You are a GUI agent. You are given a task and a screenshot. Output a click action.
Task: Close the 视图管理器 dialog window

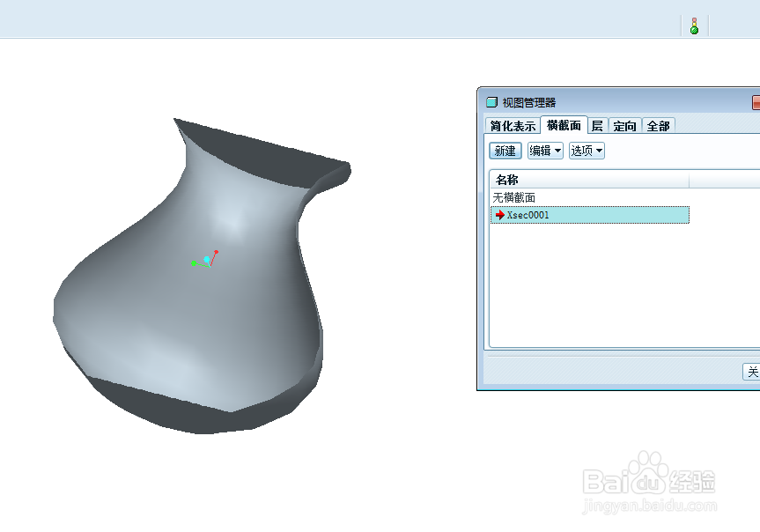(756, 102)
